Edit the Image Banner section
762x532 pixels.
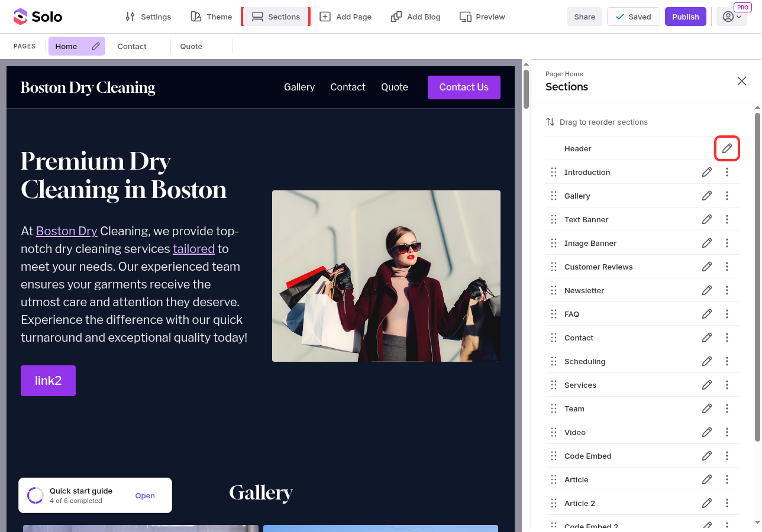click(x=707, y=243)
